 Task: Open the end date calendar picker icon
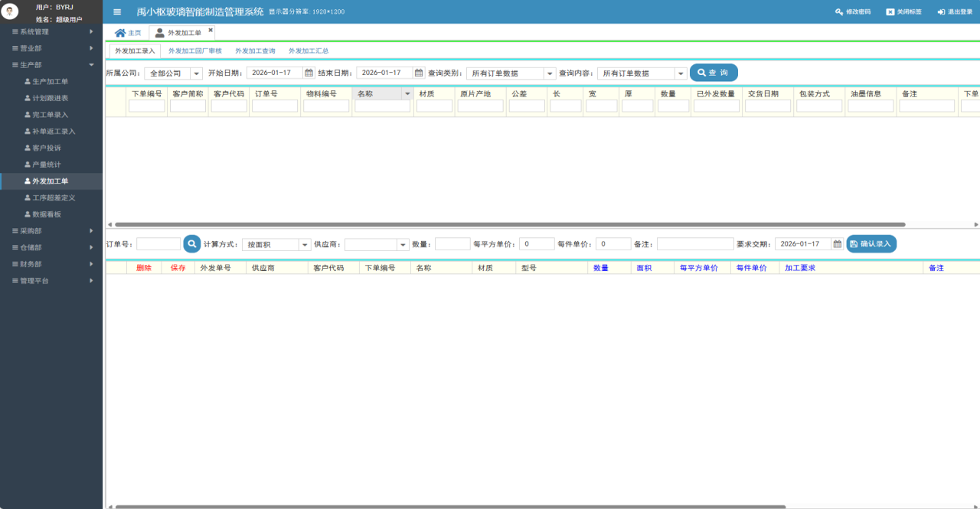419,73
